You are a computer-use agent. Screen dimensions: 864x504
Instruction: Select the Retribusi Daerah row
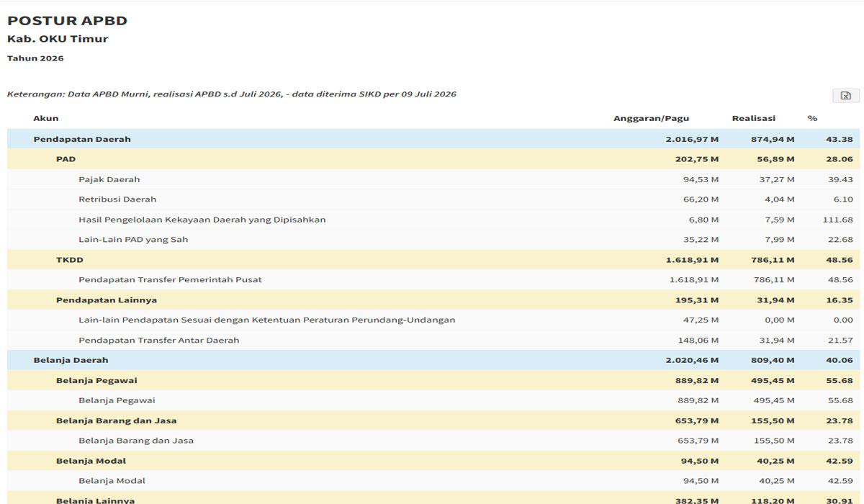point(433,199)
